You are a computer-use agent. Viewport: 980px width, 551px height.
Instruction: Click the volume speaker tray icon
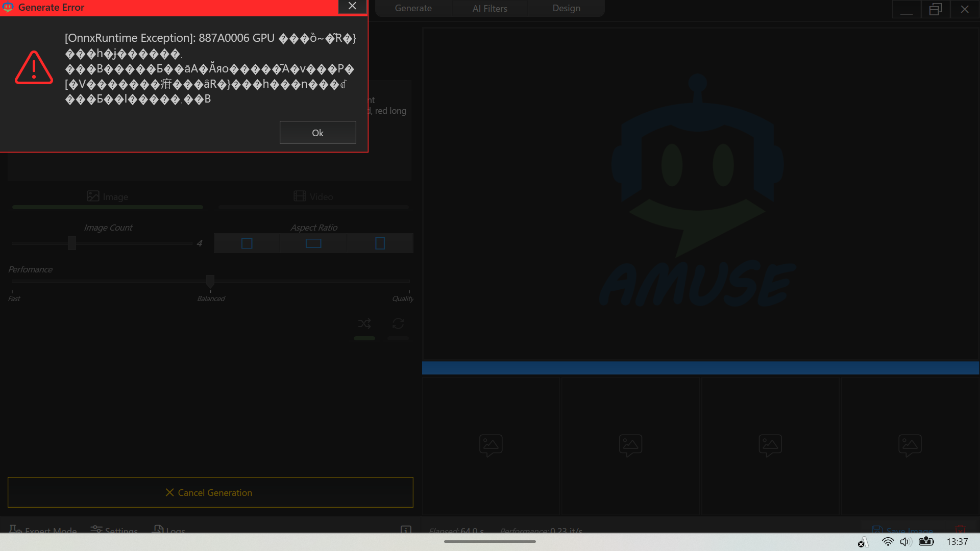[x=905, y=542]
